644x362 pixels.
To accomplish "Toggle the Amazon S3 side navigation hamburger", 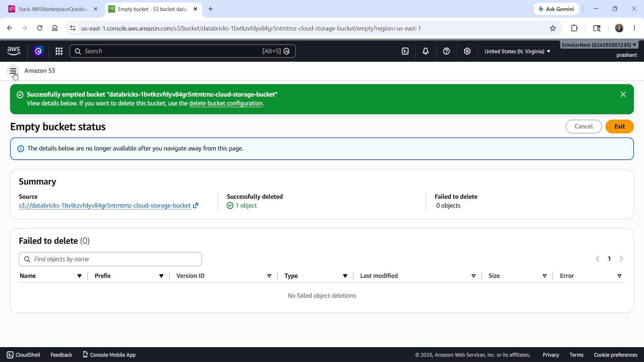I will click(x=13, y=71).
